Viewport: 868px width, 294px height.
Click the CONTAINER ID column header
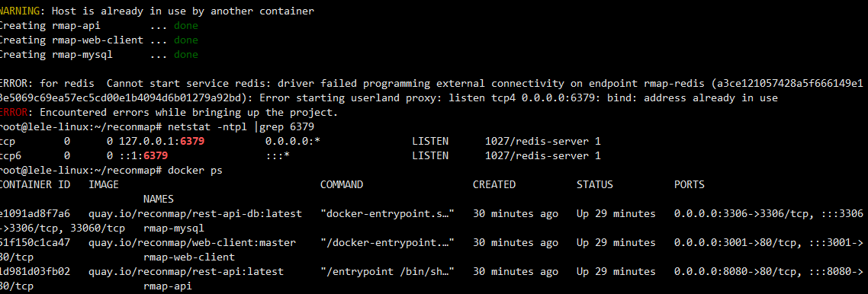(34, 185)
